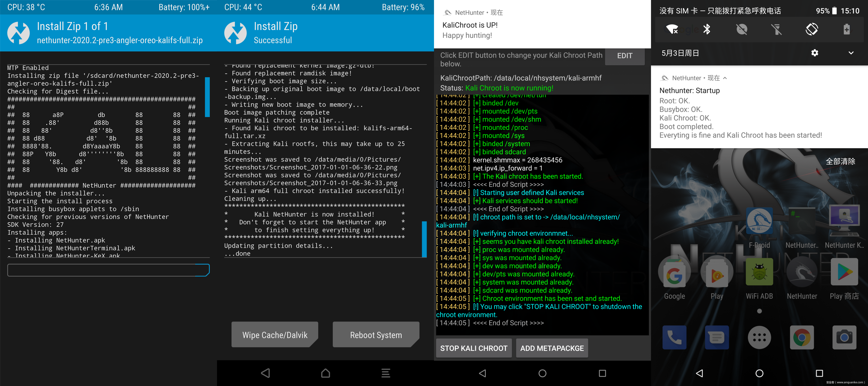
Task: Open the Phone dialer app
Action: click(674, 337)
